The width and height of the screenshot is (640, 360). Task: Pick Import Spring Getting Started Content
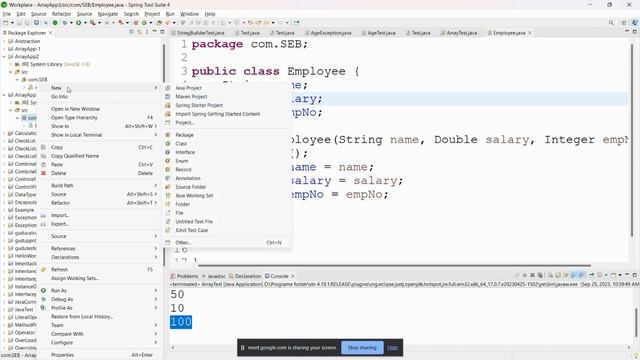tap(218, 114)
